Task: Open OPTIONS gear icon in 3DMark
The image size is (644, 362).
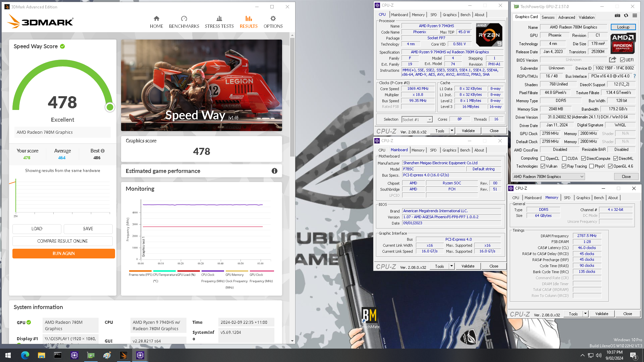Action: pyautogui.click(x=273, y=18)
